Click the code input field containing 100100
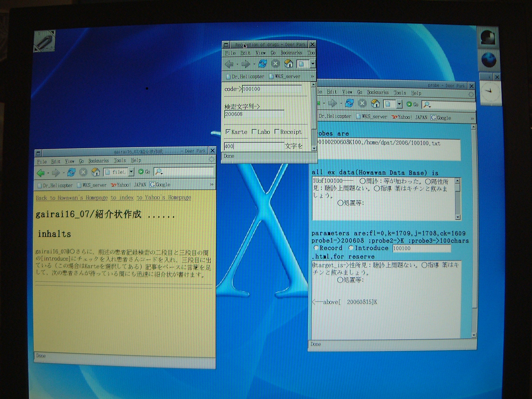The image size is (532, 399). tap(272, 89)
